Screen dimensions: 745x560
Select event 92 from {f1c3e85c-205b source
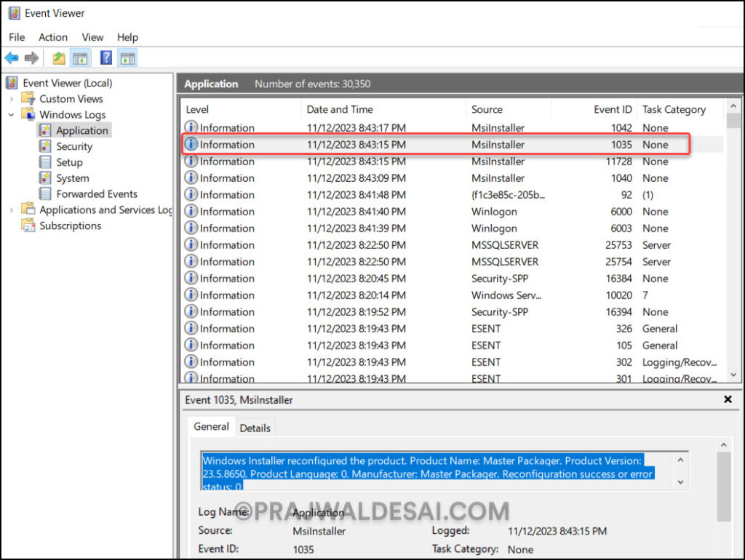click(453, 195)
